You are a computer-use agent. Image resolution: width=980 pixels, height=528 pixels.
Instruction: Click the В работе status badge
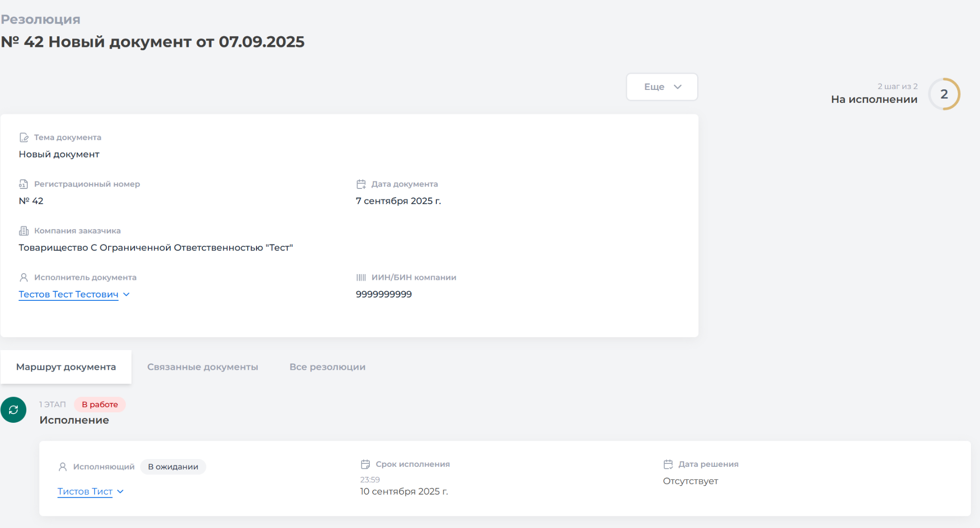coord(100,405)
